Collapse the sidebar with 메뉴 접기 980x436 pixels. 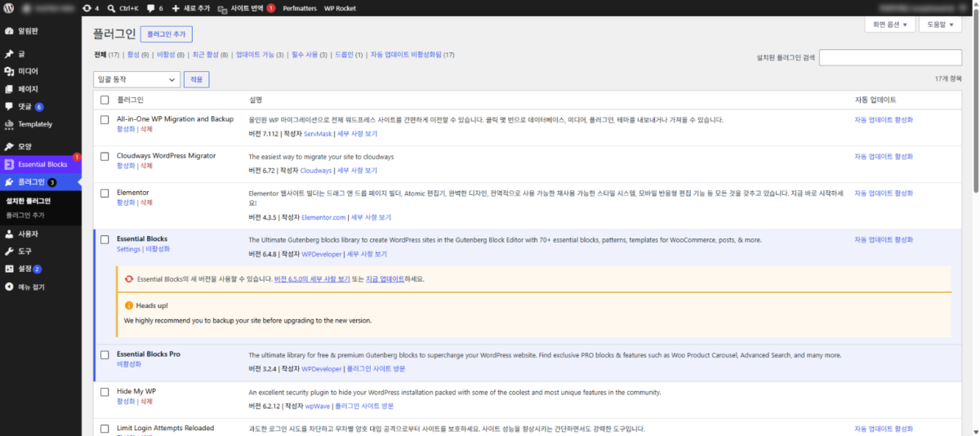tap(41, 287)
